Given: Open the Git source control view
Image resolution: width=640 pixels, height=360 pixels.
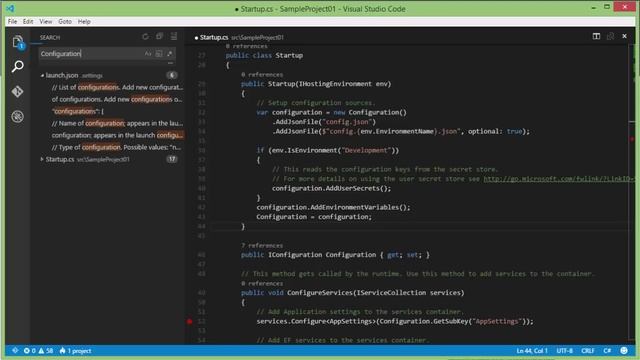Looking at the screenshot, I should (x=17, y=91).
